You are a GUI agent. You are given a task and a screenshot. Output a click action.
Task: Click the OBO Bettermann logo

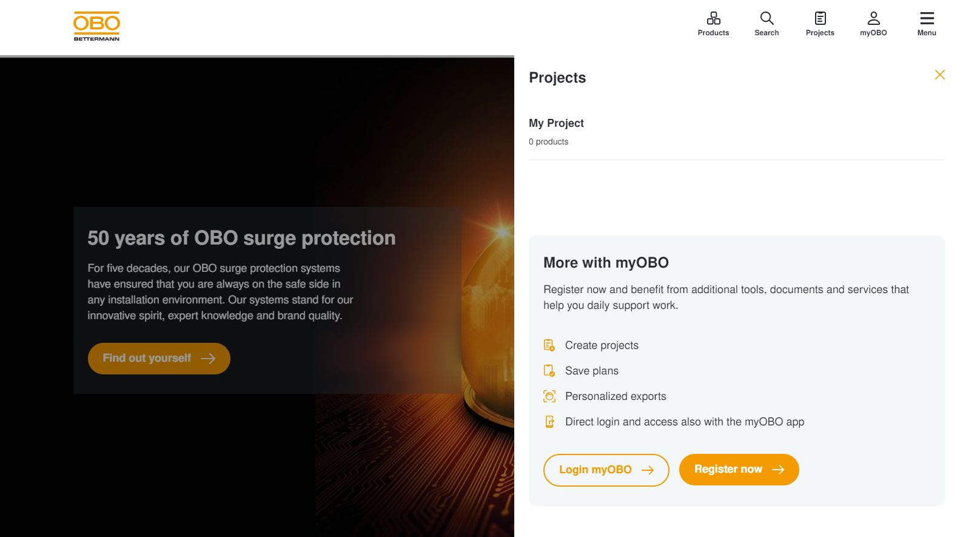click(x=95, y=24)
